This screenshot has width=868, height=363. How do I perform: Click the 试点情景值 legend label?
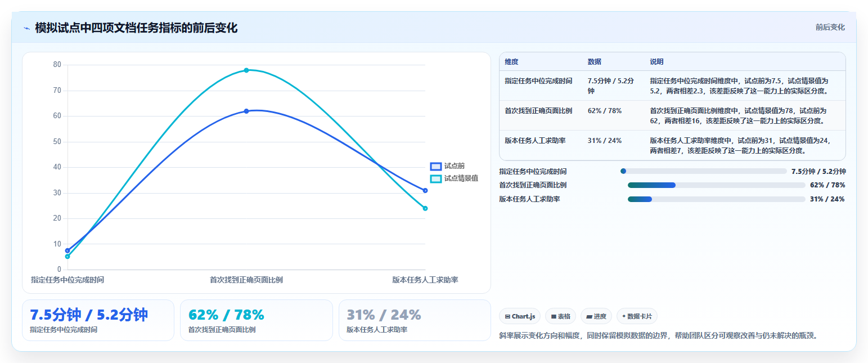point(461,178)
